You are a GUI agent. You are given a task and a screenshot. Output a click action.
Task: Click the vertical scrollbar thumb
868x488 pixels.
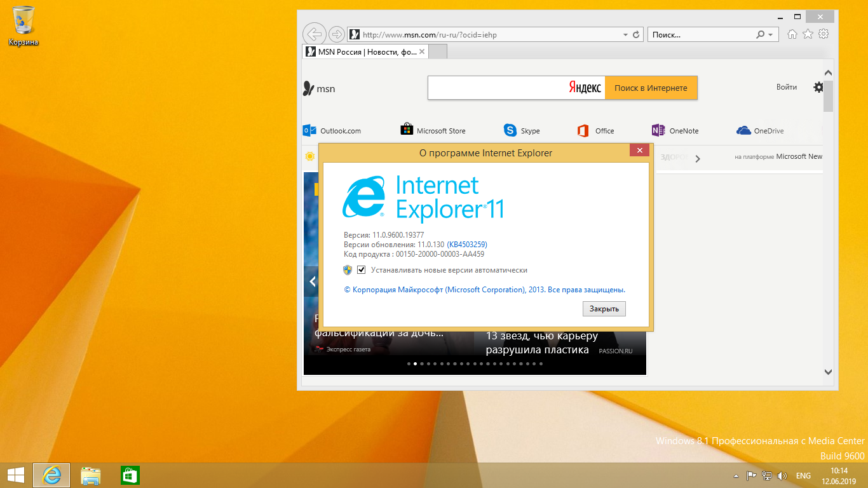coord(828,95)
